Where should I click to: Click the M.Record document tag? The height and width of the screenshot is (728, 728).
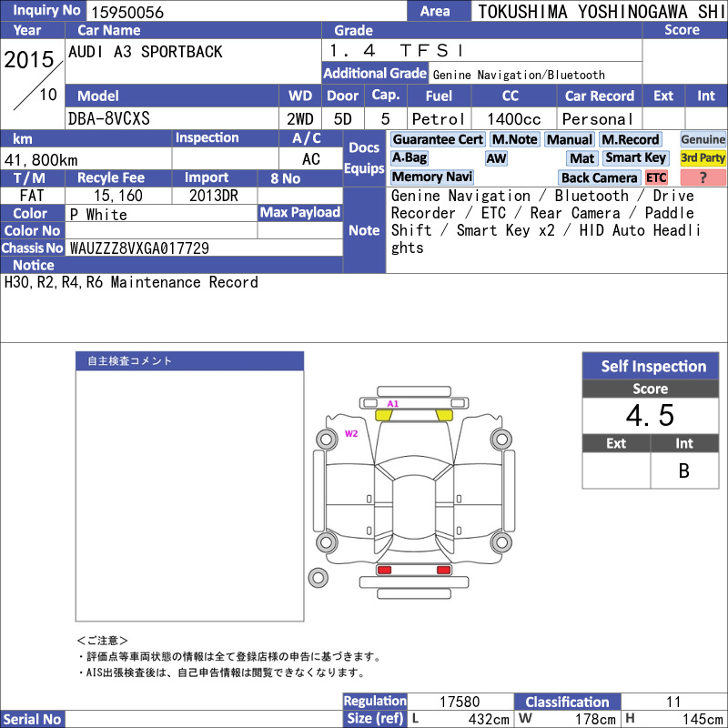click(x=630, y=140)
